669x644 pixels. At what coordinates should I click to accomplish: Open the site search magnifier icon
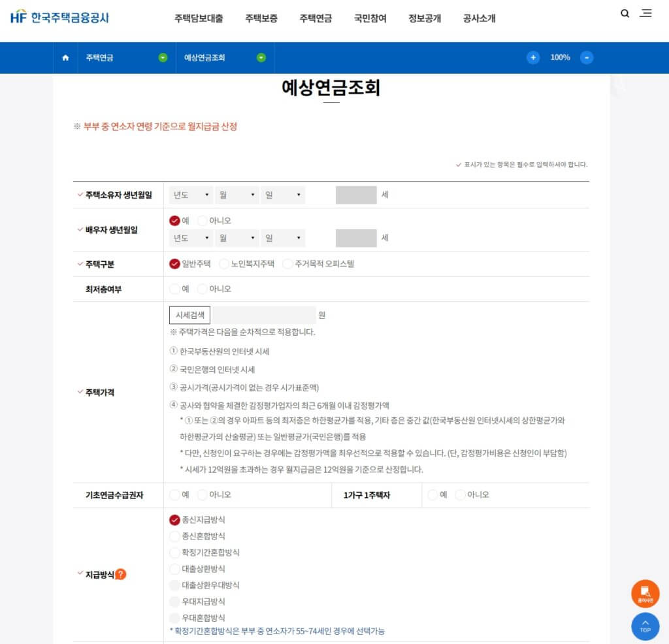click(625, 12)
